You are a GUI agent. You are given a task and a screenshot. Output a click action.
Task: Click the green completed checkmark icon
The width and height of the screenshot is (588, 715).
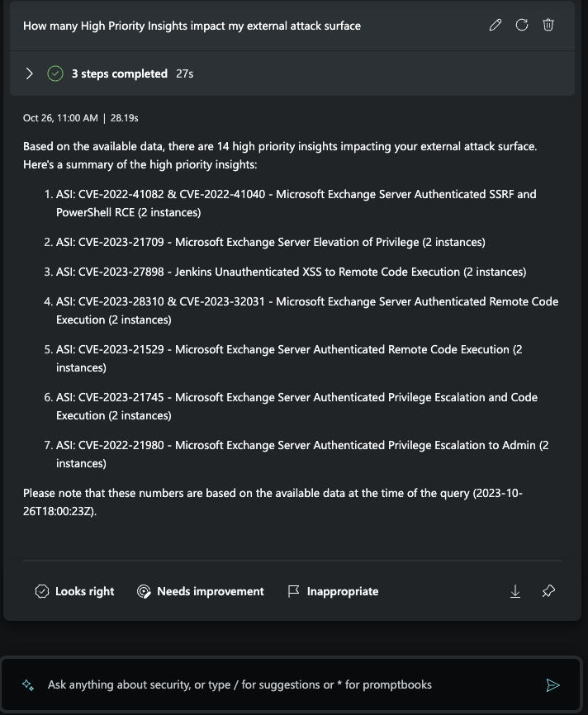(55, 73)
